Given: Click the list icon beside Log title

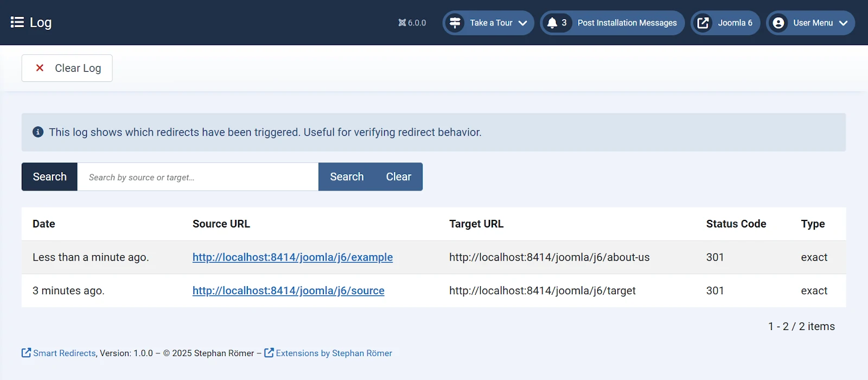Looking at the screenshot, I should (17, 22).
